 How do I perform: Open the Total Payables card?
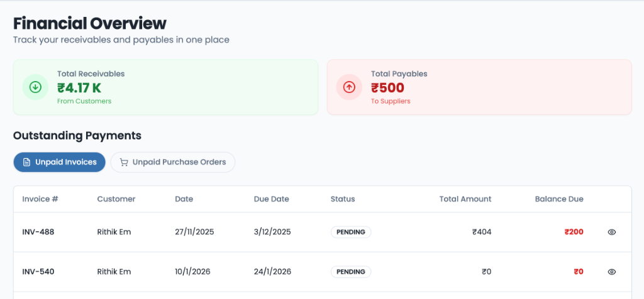point(479,87)
